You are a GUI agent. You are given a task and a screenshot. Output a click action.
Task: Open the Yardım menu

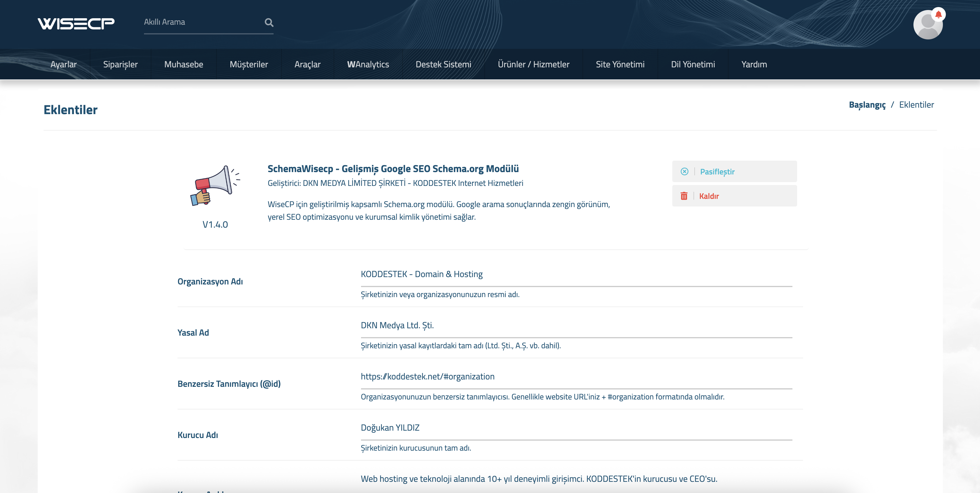[754, 64]
